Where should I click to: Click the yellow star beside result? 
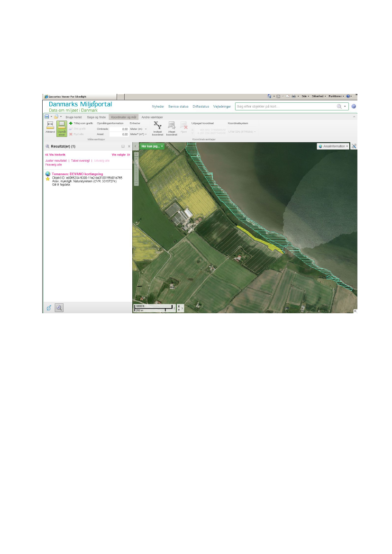(x=48, y=179)
